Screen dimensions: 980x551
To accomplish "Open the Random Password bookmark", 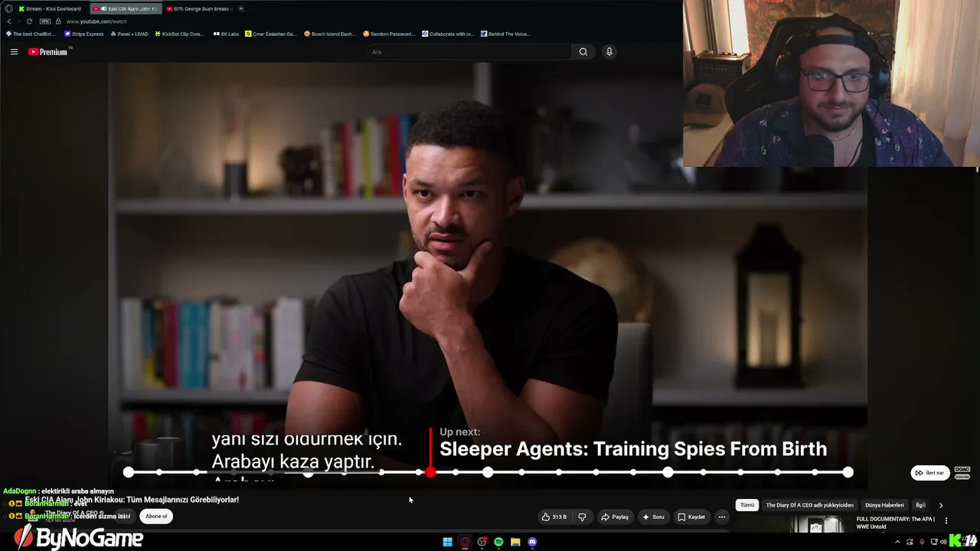I will (389, 34).
